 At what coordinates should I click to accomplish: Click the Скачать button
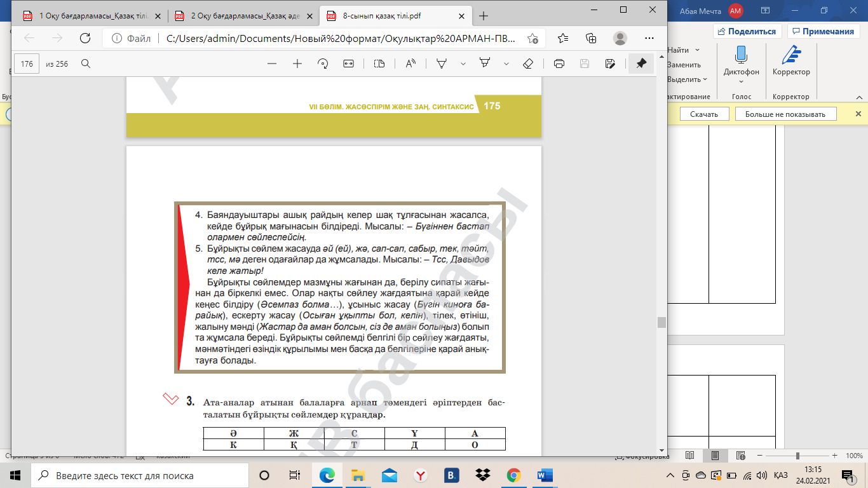[x=703, y=114]
